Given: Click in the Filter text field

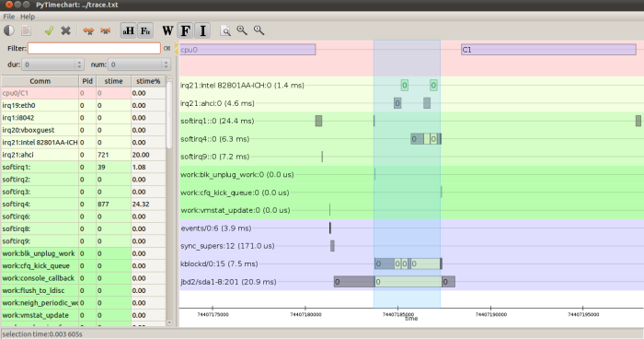Looking at the screenshot, I should [94, 48].
